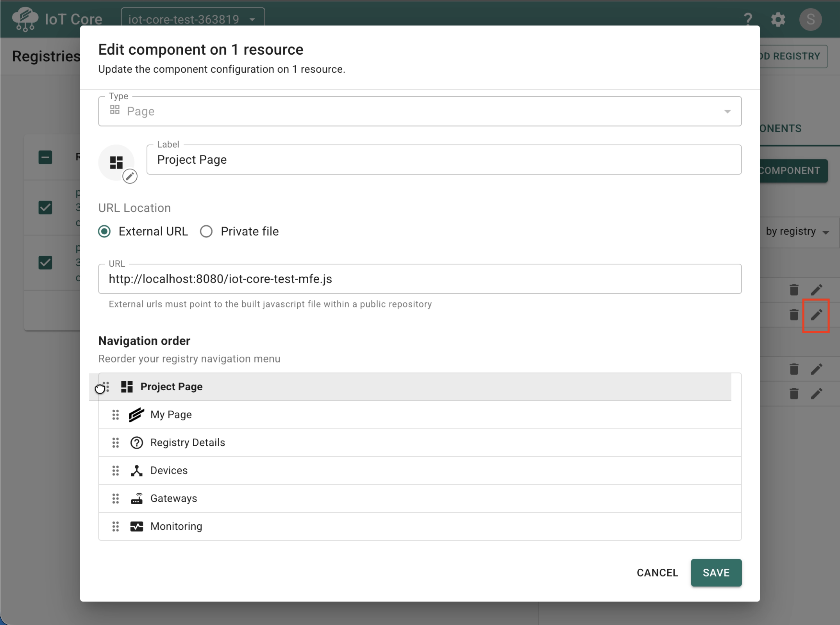Click into the Label field Project Page
Screen dimensions: 840x625
pyautogui.click(x=444, y=160)
